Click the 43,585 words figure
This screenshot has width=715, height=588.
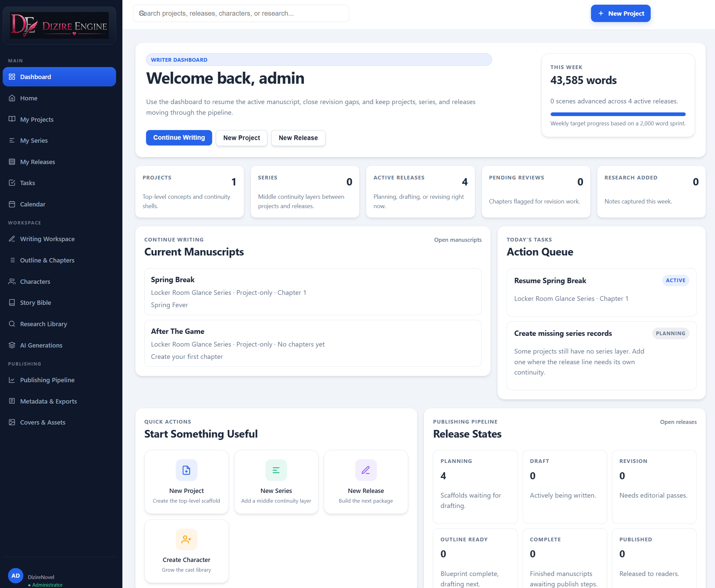583,80
